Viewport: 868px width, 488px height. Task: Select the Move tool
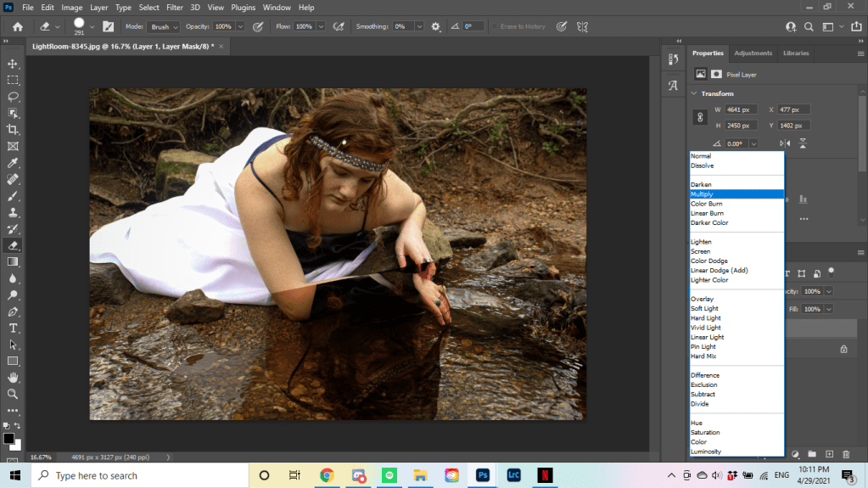[13, 64]
